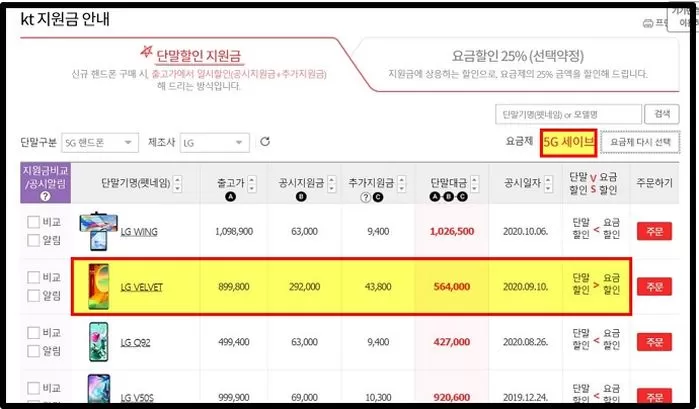Open the LG Q92 device link

coord(135,343)
